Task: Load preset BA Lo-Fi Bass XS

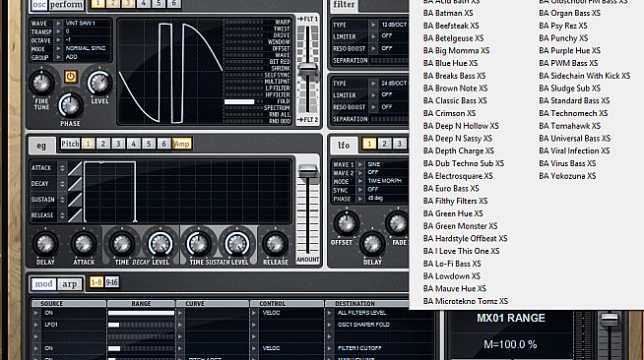Action: (x=452, y=264)
